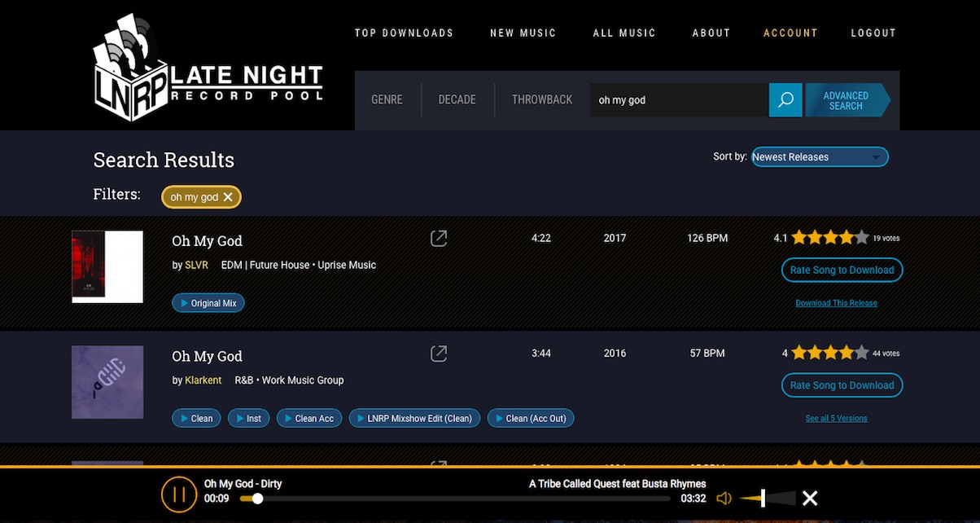Screen dimensions: 980x523
Task: Click the magnifying glass search button
Action: 785,100
